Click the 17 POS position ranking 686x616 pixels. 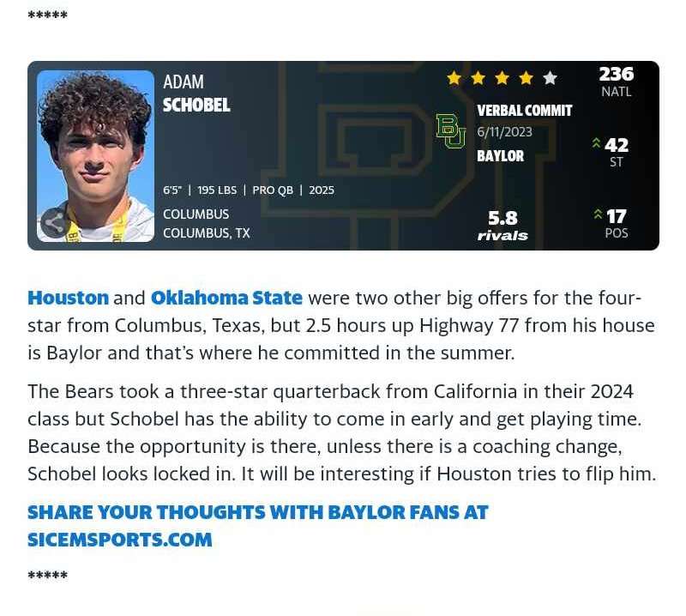(x=616, y=223)
